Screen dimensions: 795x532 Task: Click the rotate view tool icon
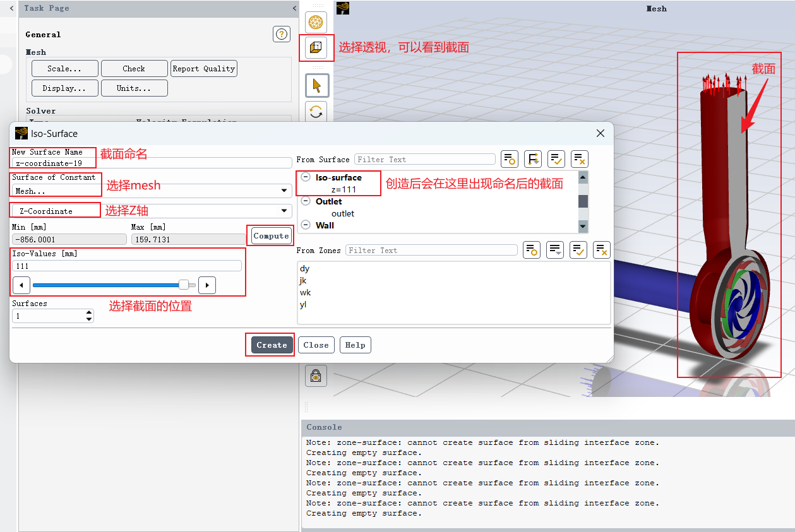point(317,112)
